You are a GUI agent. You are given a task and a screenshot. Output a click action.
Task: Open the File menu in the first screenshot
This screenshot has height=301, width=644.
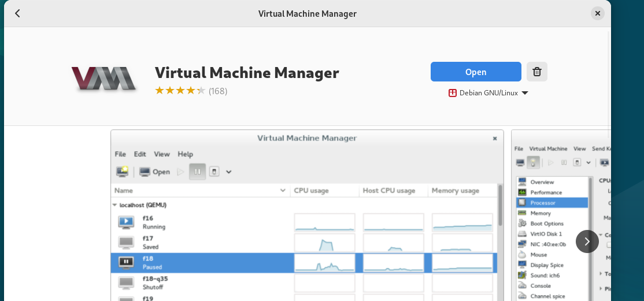pos(120,154)
